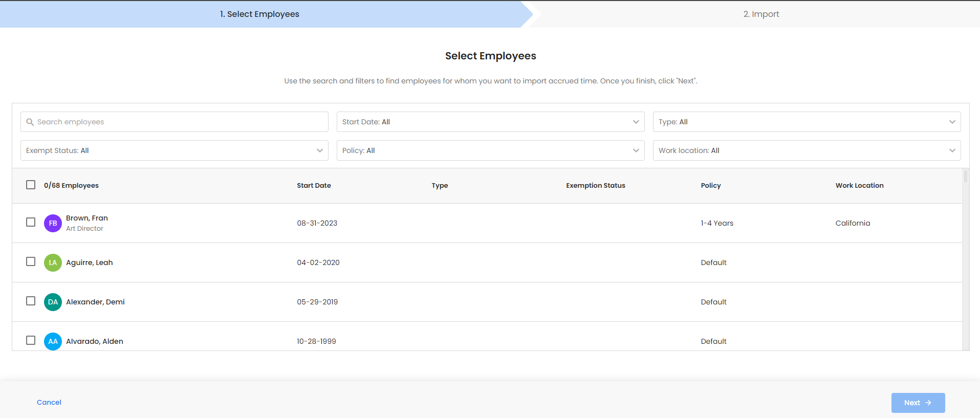This screenshot has width=980, height=418.
Task: Click Leah Aguirre's LA avatar icon
Action: pos(53,262)
